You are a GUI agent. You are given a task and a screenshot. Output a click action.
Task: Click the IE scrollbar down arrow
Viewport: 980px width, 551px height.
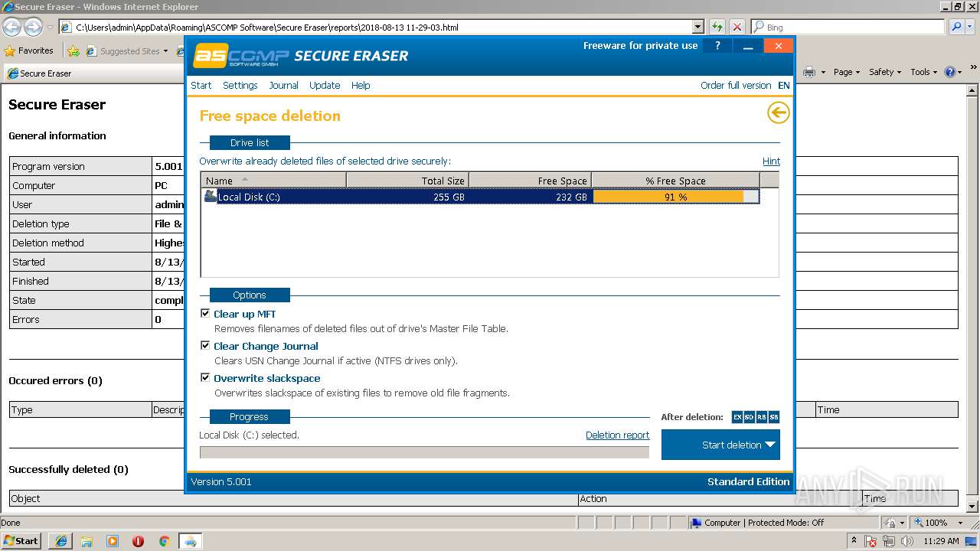pos(973,507)
